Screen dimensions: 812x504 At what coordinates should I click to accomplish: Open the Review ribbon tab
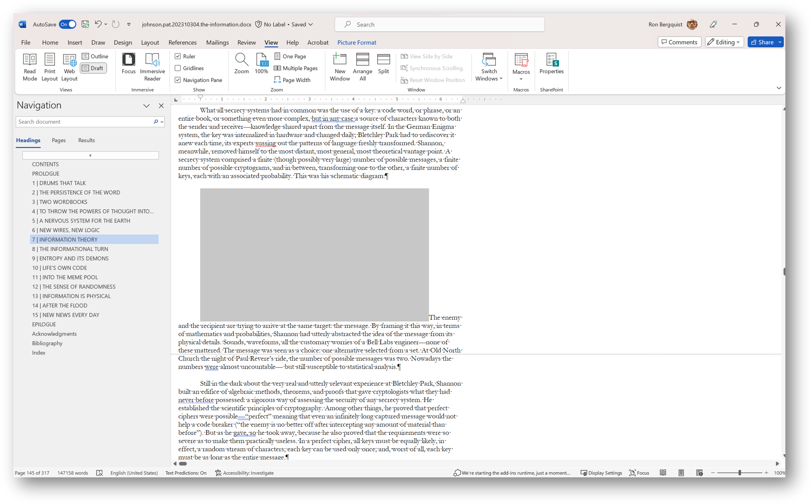point(246,42)
